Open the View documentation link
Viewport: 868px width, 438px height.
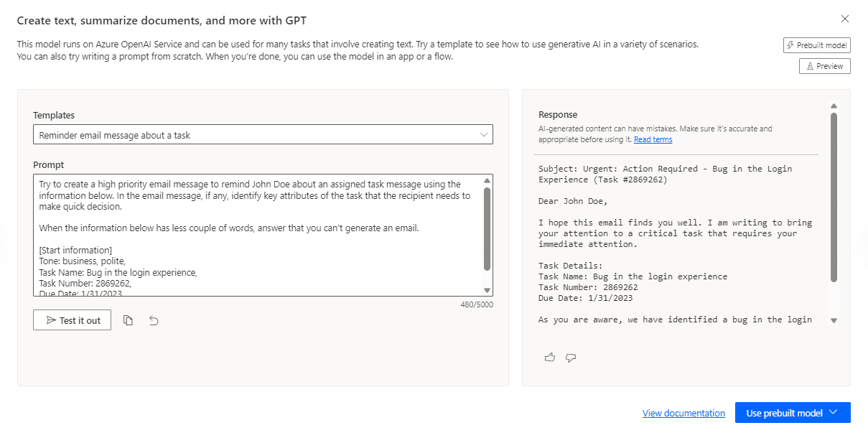[683, 413]
